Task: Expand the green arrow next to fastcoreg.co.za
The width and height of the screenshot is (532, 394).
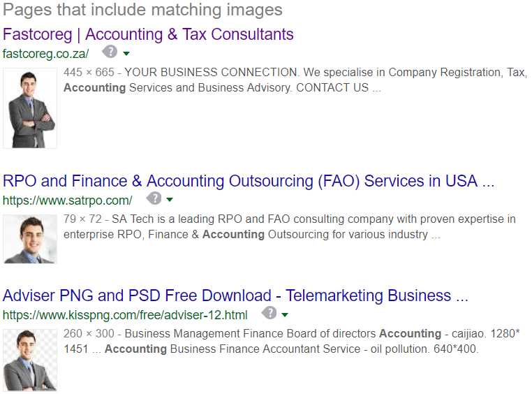Action: click(x=126, y=54)
